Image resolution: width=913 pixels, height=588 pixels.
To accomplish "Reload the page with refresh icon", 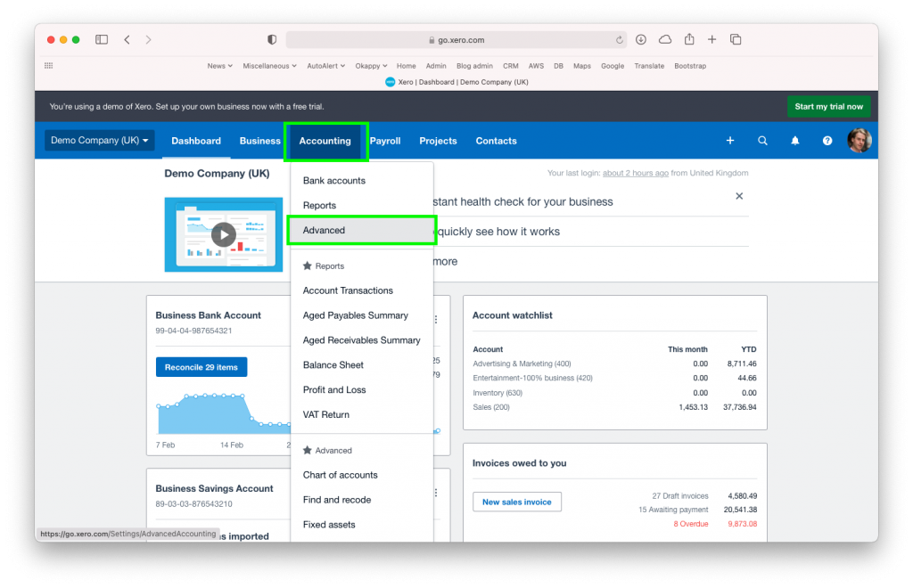I will [x=619, y=40].
